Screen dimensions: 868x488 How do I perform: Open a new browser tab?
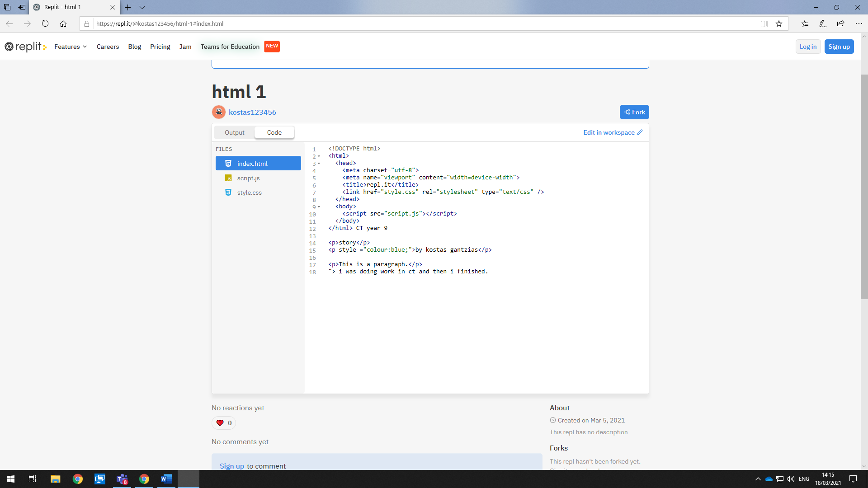[128, 7]
